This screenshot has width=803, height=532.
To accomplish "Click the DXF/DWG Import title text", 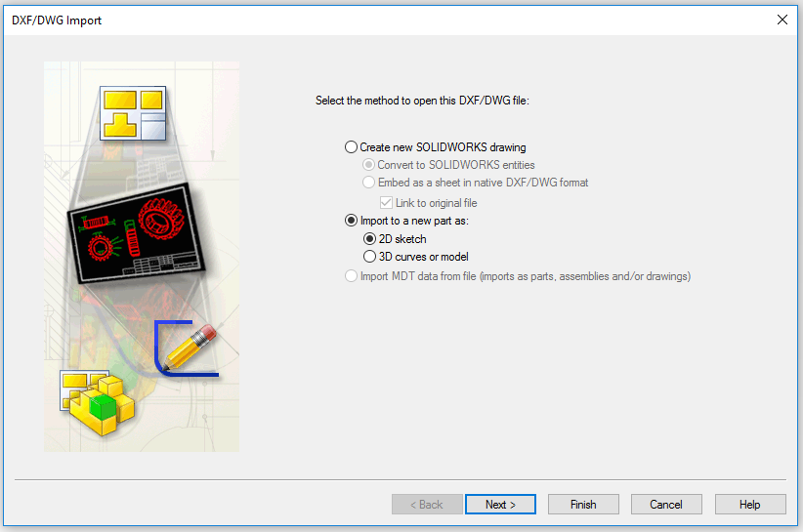I will pyautogui.click(x=57, y=20).
